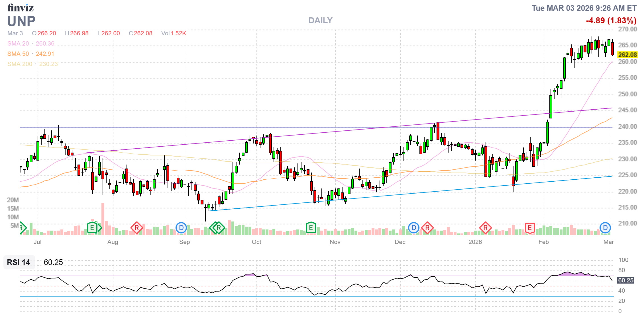Click the yellow 262.08 current price tag

[x=627, y=55]
